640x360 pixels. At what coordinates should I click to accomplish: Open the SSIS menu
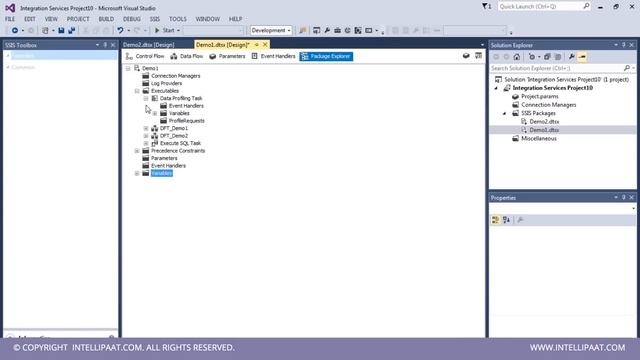coord(155,19)
